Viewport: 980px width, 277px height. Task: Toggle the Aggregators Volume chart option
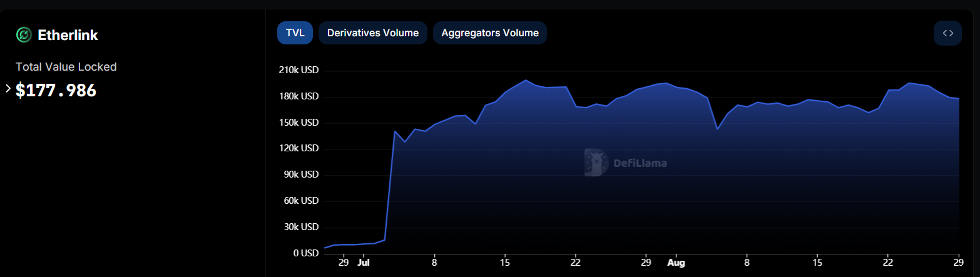point(490,33)
